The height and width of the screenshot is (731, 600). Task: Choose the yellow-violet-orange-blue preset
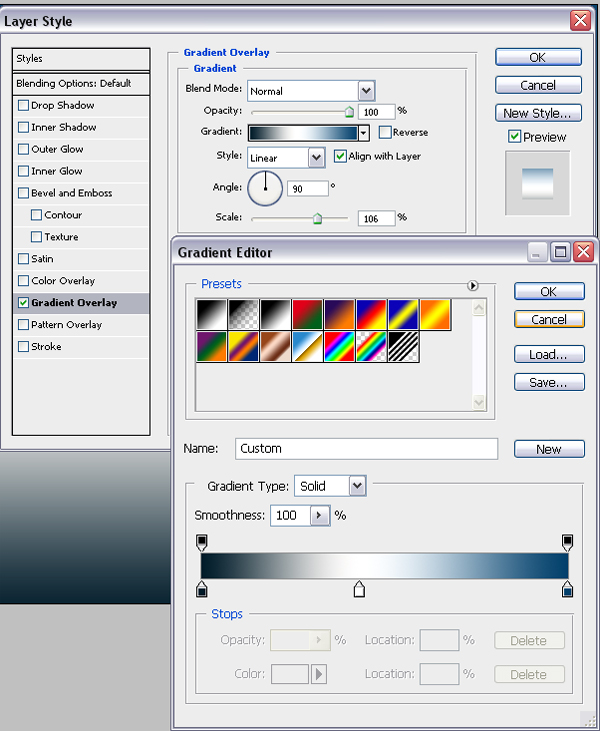point(243,346)
